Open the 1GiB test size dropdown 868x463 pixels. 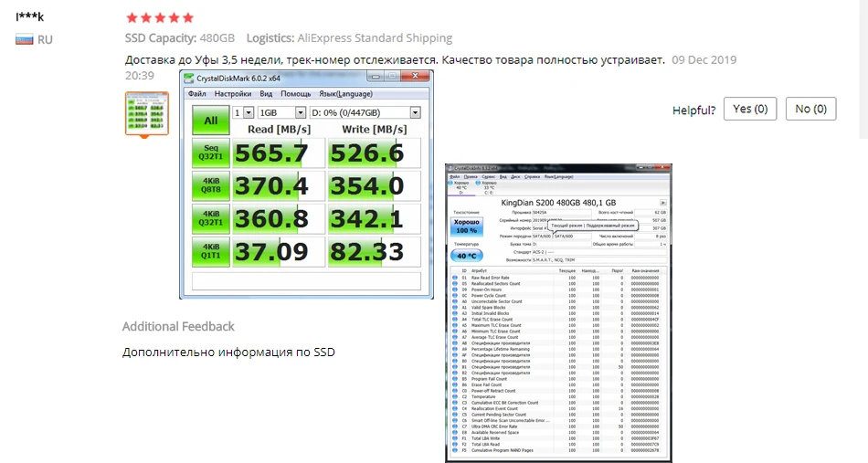coord(281,112)
